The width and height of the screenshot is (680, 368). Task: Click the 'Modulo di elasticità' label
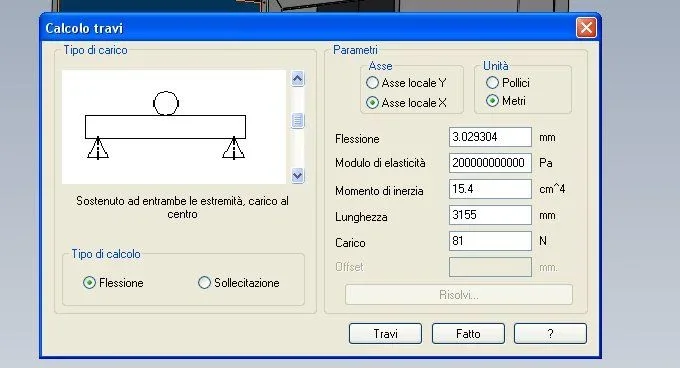[380, 163]
